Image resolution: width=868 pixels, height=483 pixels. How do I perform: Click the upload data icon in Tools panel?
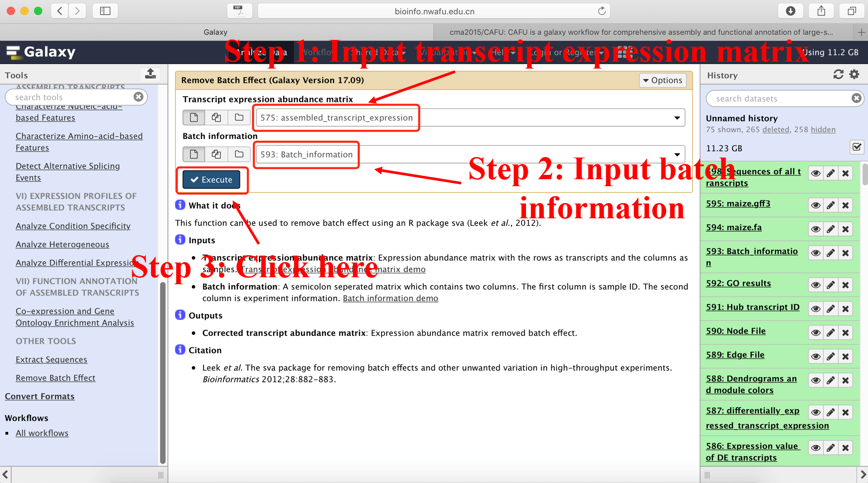[150, 74]
